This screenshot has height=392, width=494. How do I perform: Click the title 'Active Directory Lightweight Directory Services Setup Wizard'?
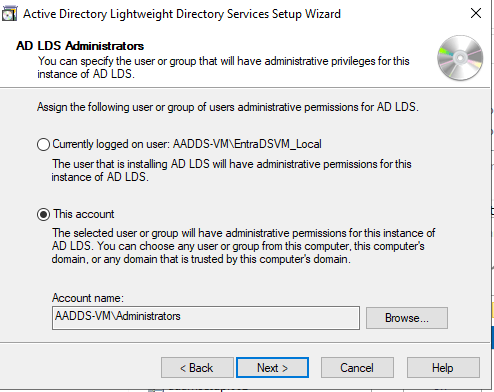[182, 14]
